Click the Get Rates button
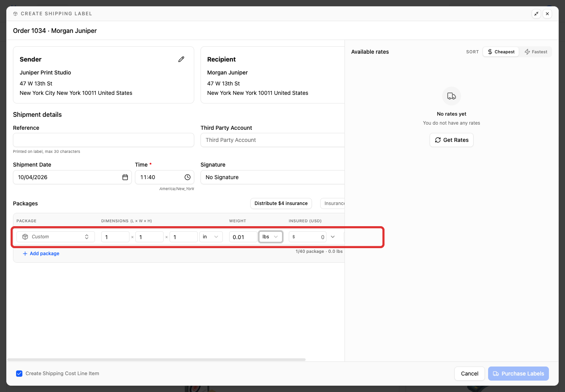565x392 pixels. [452, 140]
